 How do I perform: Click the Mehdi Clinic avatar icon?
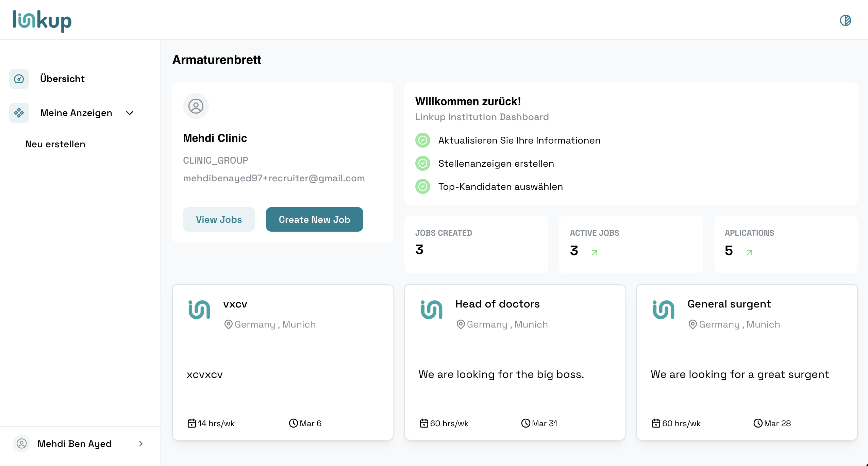point(196,106)
